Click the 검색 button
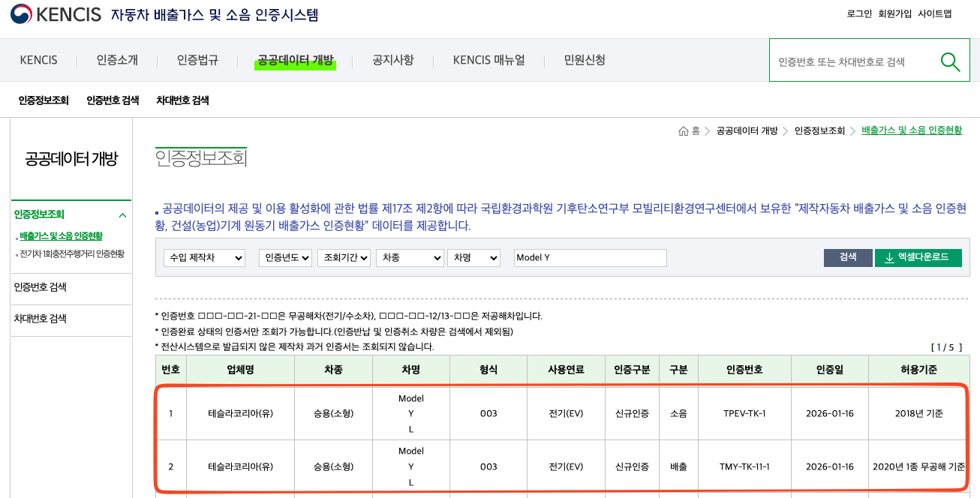 coord(848,257)
